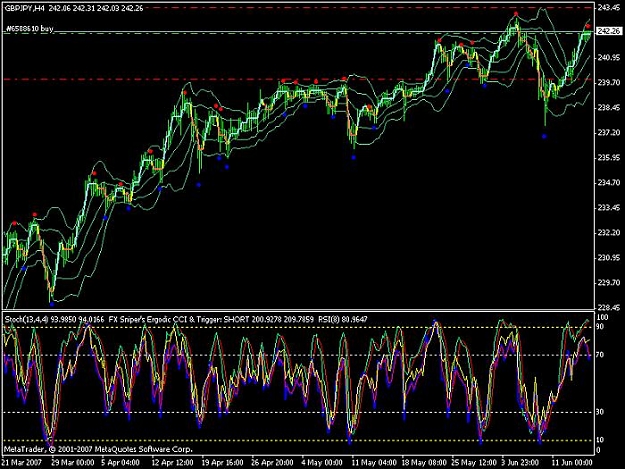625x469 pixels.
Task: Click the 240.95 price scale label
Action: [x=609, y=58]
